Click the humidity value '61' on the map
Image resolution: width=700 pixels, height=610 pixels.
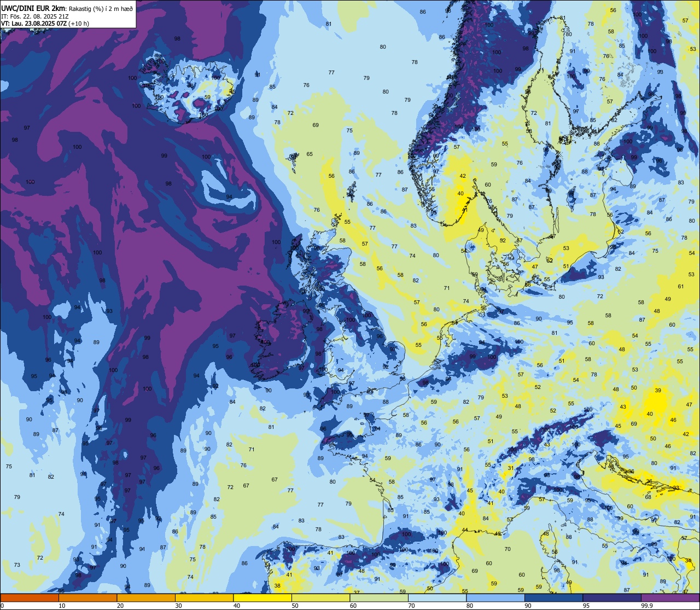coord(681,286)
